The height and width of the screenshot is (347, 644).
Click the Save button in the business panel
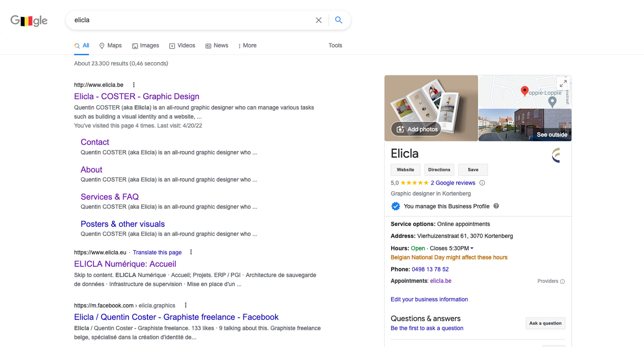pos(473,170)
